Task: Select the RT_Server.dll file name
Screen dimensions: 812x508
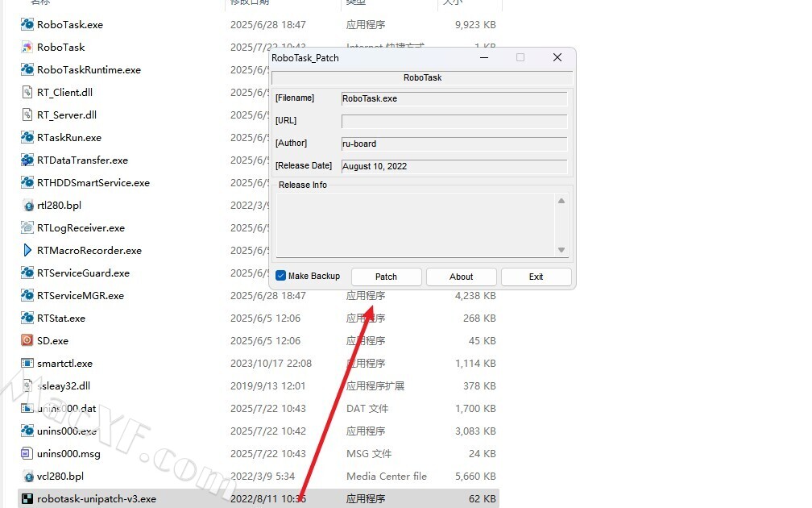Action: coord(67,115)
